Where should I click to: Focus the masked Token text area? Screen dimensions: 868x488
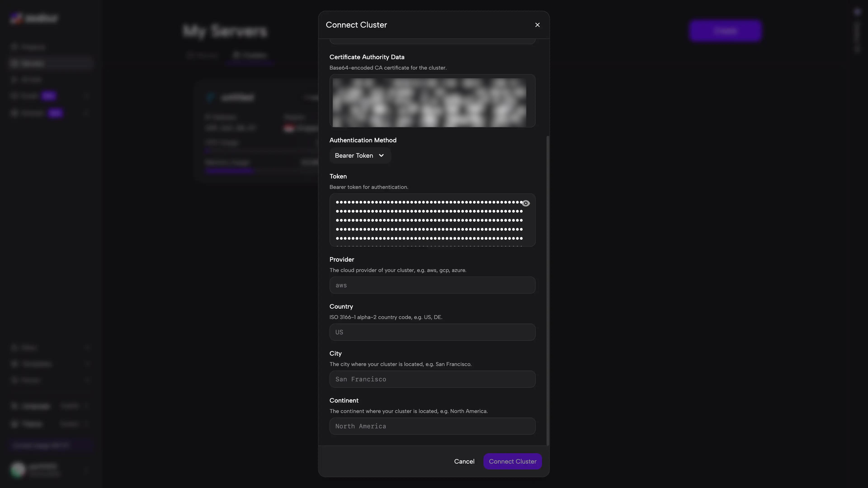(x=428, y=220)
